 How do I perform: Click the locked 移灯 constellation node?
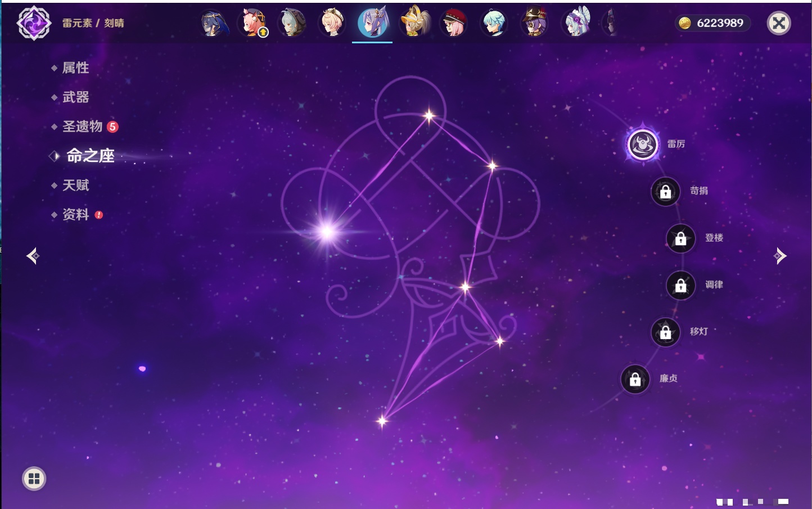coord(665,332)
